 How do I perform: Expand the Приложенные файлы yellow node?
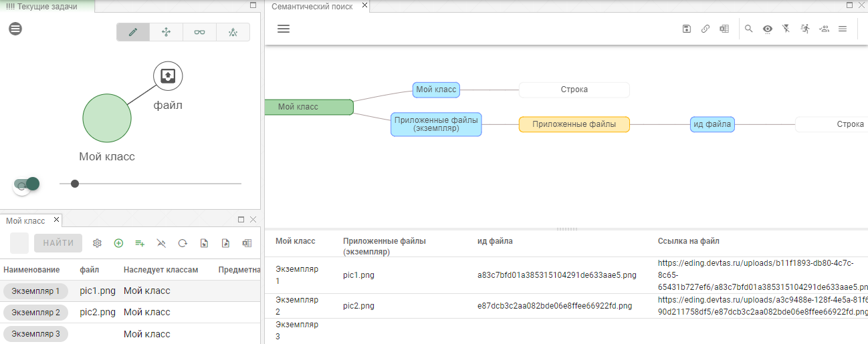pyautogui.click(x=574, y=124)
